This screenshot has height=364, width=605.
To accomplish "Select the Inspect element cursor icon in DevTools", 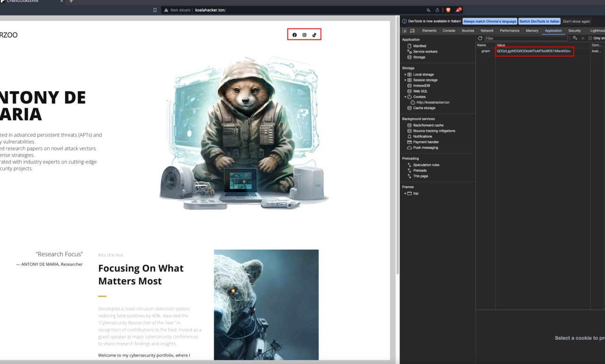I will coord(405,30).
